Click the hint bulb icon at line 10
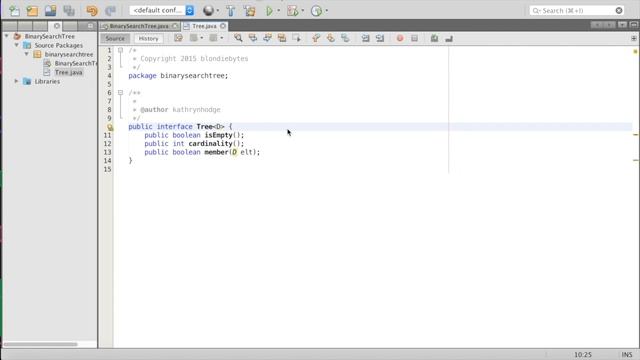This screenshot has width=640, height=360. click(x=110, y=127)
